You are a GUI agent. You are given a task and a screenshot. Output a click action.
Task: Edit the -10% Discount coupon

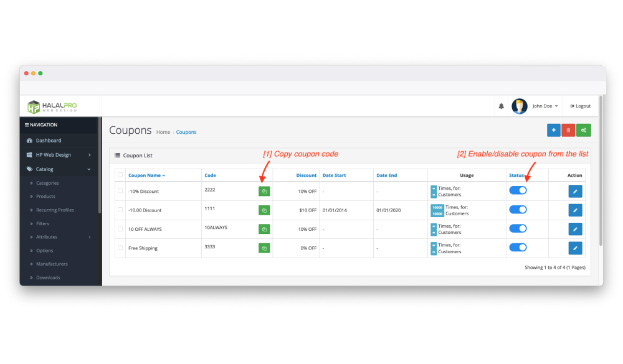[x=575, y=192]
